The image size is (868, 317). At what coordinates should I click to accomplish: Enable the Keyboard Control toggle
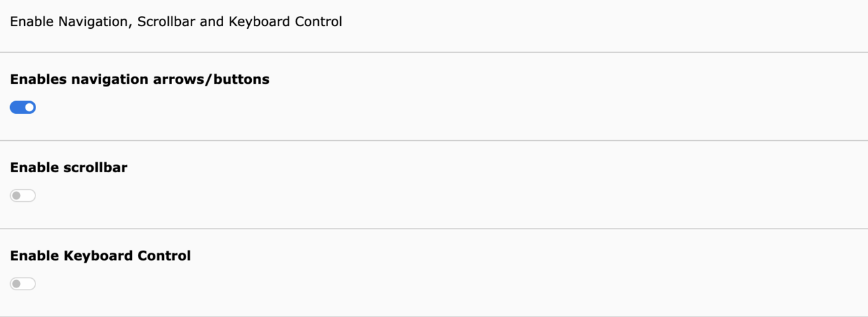point(23,284)
